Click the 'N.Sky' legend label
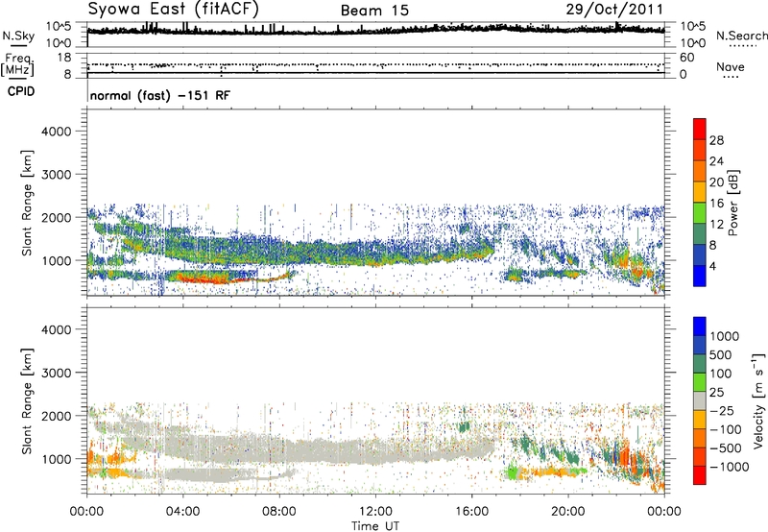Image resolution: width=768 pixels, height=532 pixels. click(x=18, y=36)
